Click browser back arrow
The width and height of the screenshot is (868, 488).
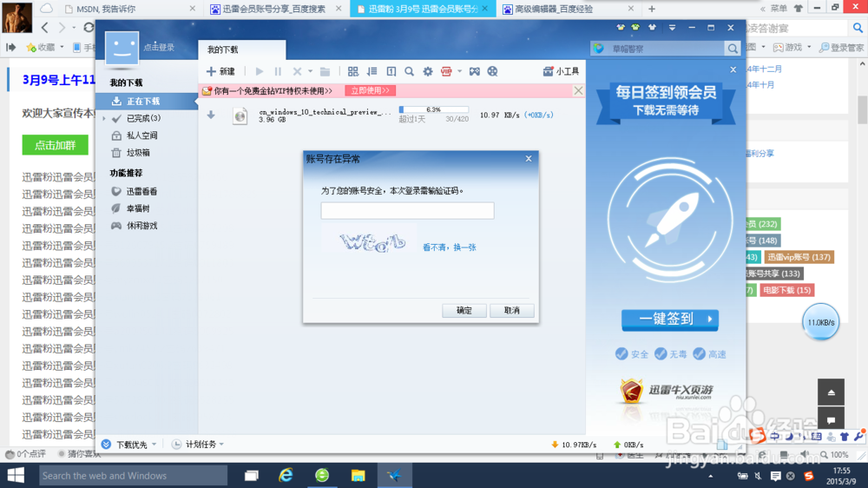[45, 28]
